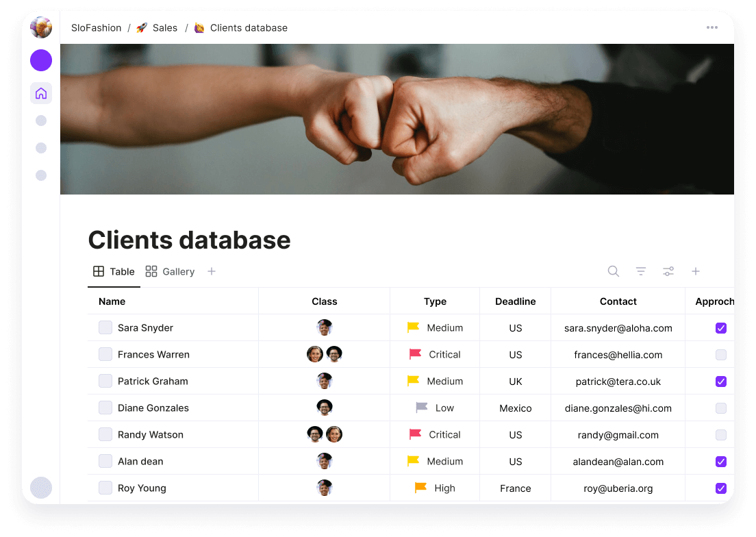Open the Sales breadcrumb link
The height and width of the screenshot is (537, 756).
click(165, 27)
